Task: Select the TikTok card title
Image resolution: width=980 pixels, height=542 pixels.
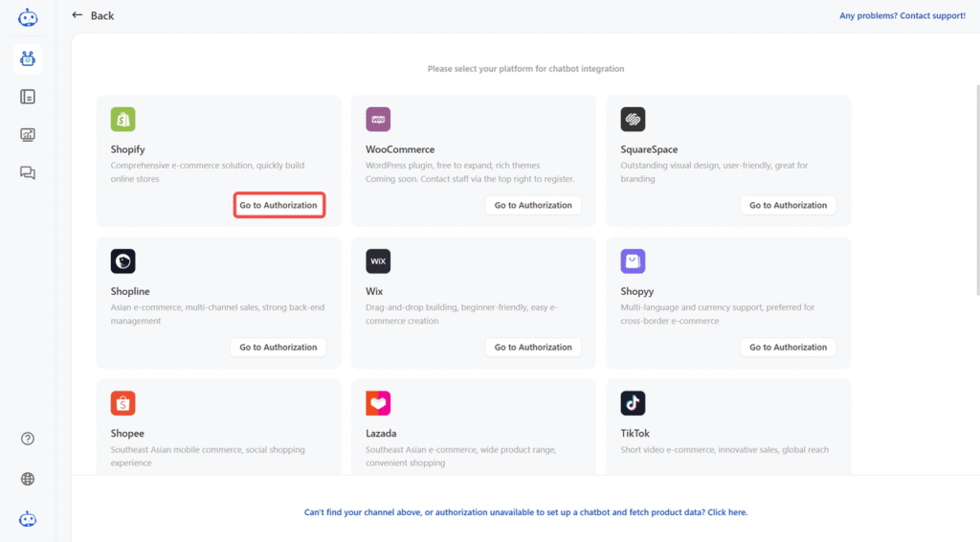Action: point(635,433)
